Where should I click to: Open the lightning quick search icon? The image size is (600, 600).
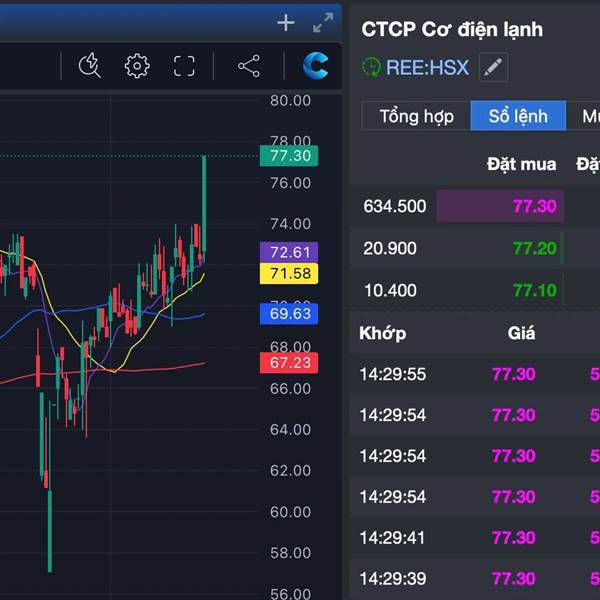coord(90,65)
